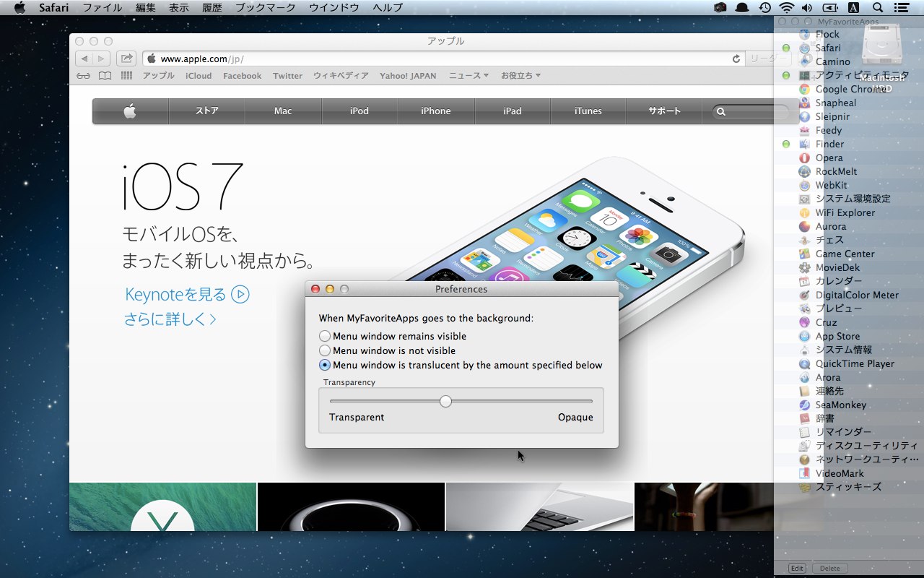Follow the 'さらに詳しく' link
The height and width of the screenshot is (578, 924).
(170, 319)
